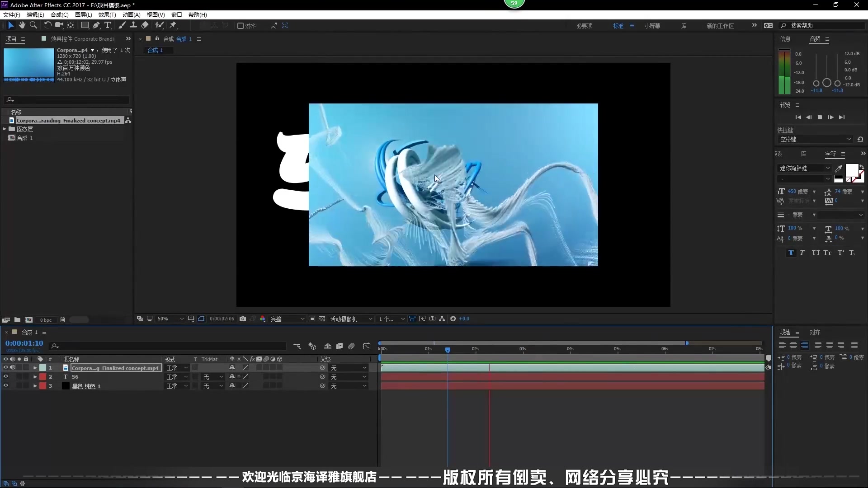Delete selected item with the trash icon

click(62, 320)
